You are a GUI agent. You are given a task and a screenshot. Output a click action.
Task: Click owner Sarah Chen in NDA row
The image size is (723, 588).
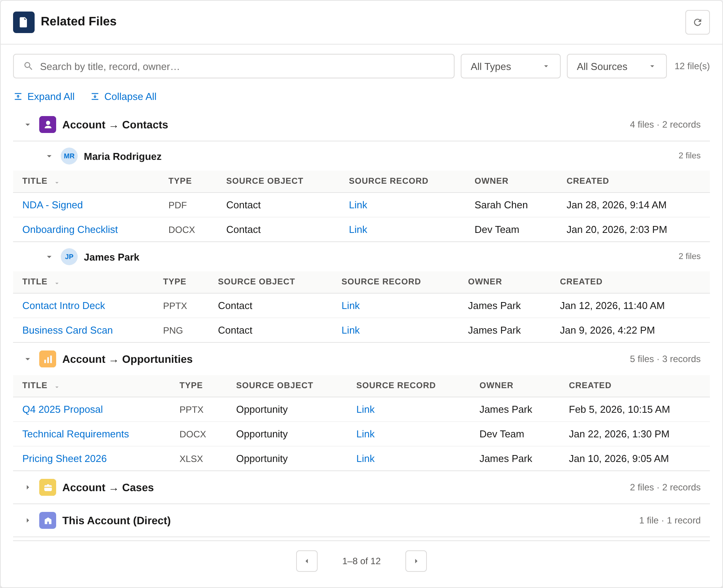click(501, 205)
